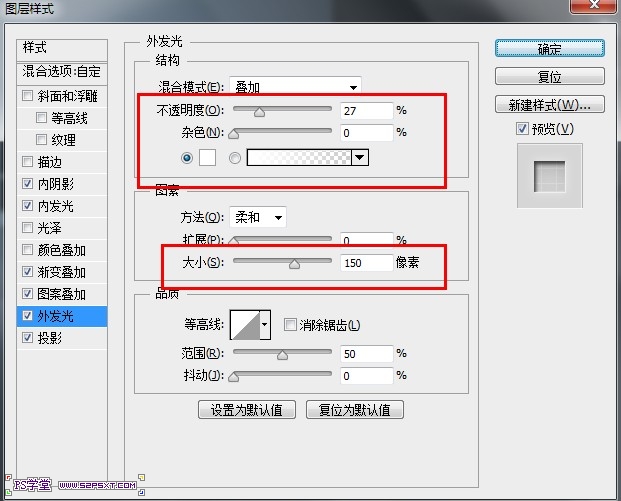Enable the 斜面和浮雕 checkbox
The image size is (621, 501).
tap(27, 95)
